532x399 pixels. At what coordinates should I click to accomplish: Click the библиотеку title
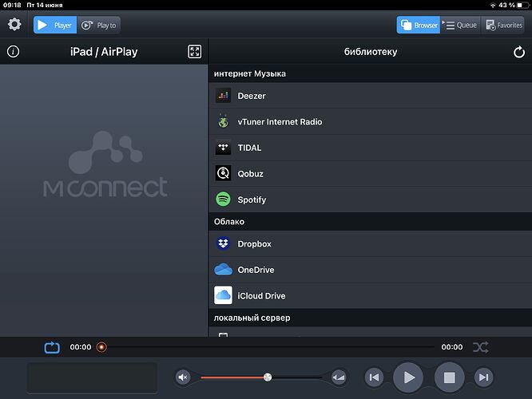(371, 52)
